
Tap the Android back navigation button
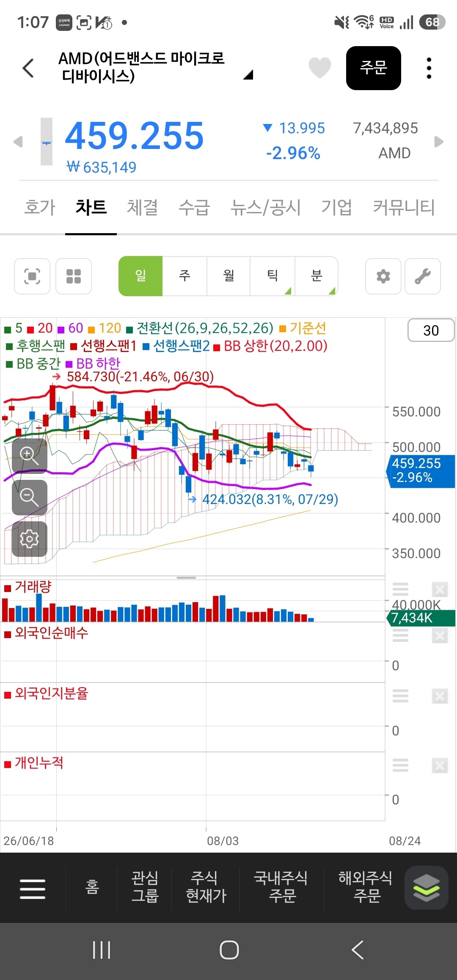(x=357, y=950)
